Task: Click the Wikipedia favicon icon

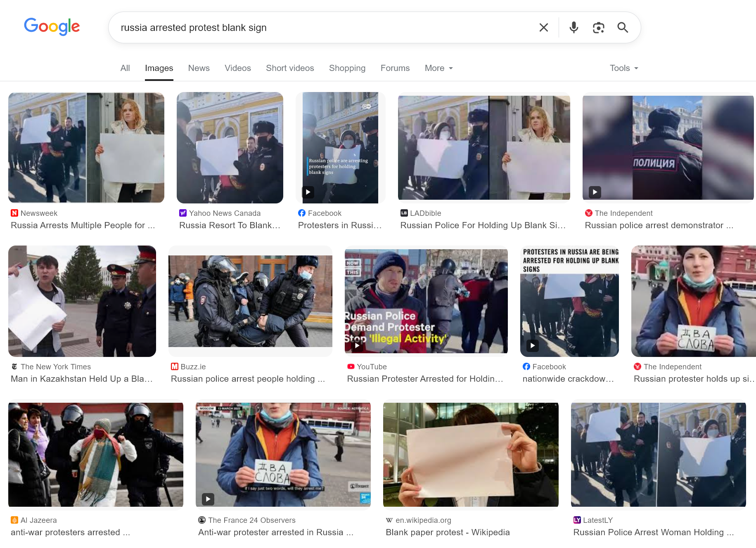Action: click(389, 520)
